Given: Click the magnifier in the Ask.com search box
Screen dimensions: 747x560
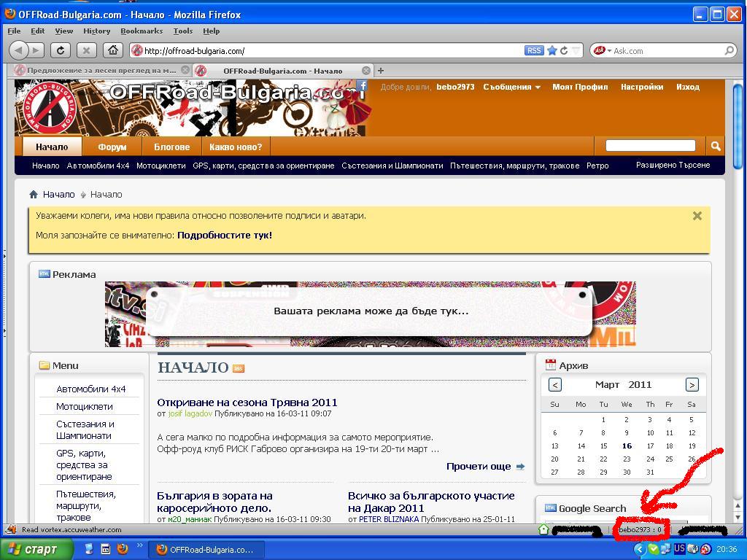Looking at the screenshot, I should pyautogui.click(x=729, y=50).
